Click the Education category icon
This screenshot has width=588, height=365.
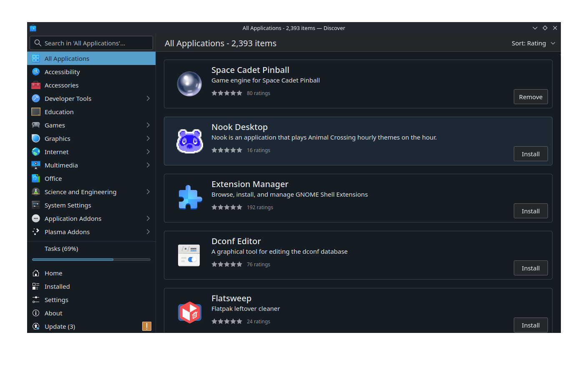click(x=36, y=112)
